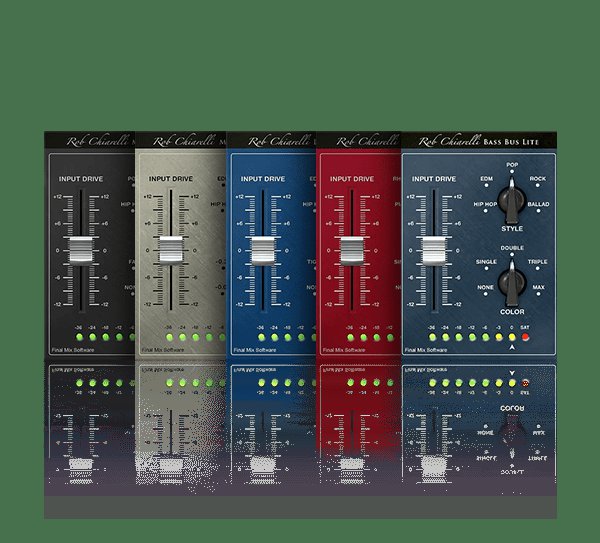Click the green -6 LED on Bass Bus Lite
The width and height of the screenshot is (600, 543).
(x=485, y=337)
